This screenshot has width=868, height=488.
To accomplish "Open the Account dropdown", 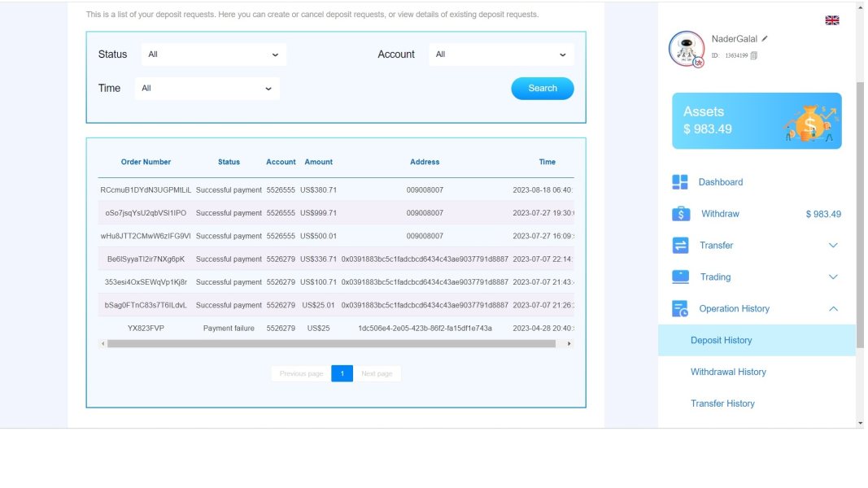I will tap(501, 54).
